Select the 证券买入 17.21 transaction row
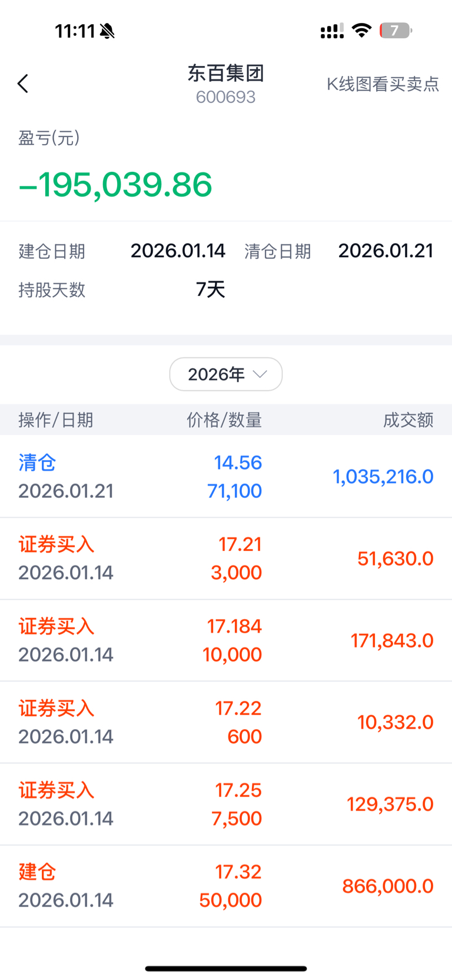 (x=226, y=559)
